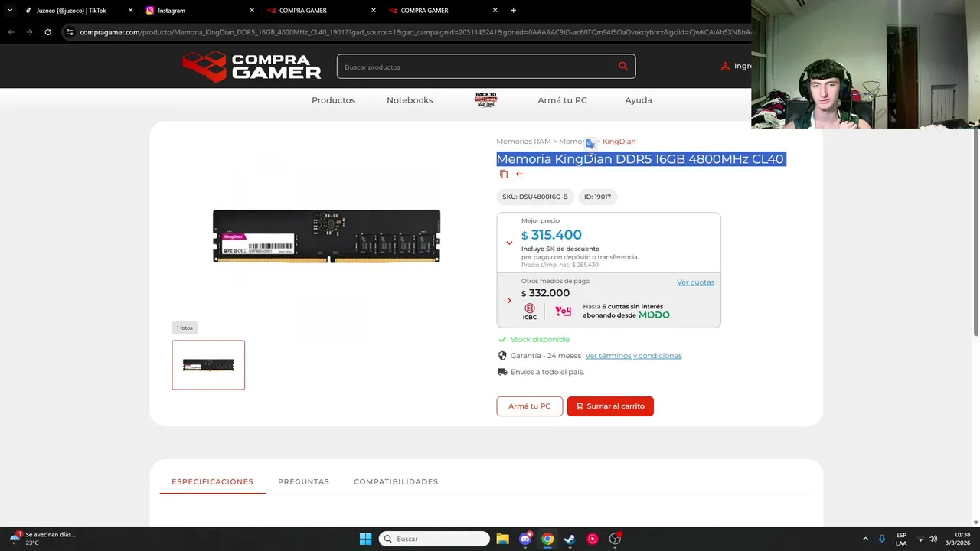Screen dimensions: 980x551
Task: Click the truck icon beside Envíos a todo el país
Action: (x=502, y=372)
